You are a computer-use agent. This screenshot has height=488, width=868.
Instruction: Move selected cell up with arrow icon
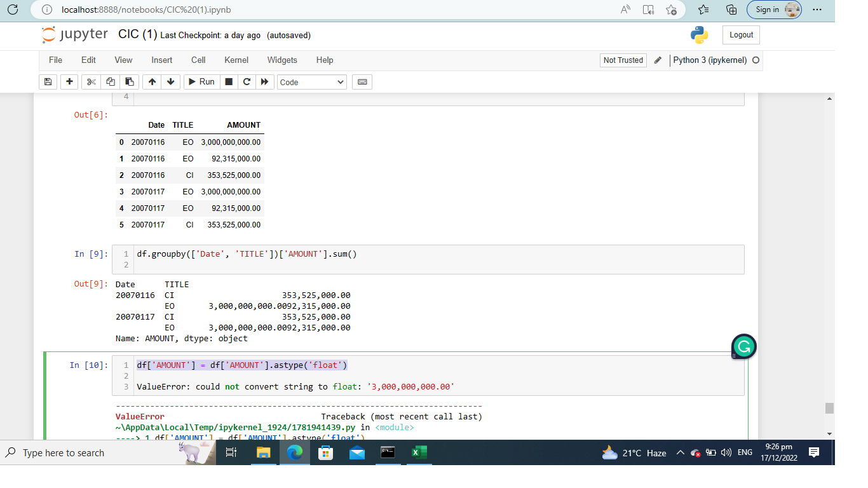151,82
